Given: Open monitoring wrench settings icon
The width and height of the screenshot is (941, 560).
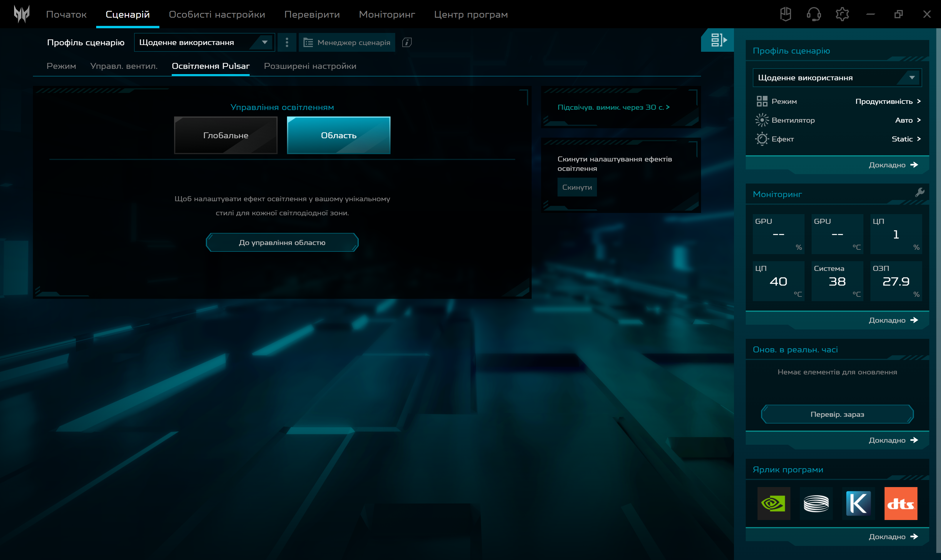Looking at the screenshot, I should [920, 193].
